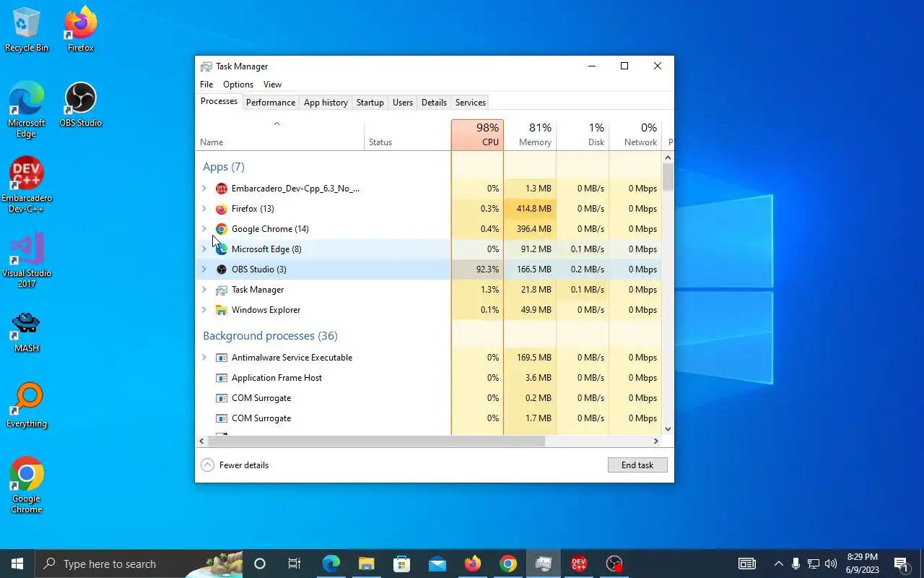
Task: Open the View menu
Action: click(x=272, y=85)
